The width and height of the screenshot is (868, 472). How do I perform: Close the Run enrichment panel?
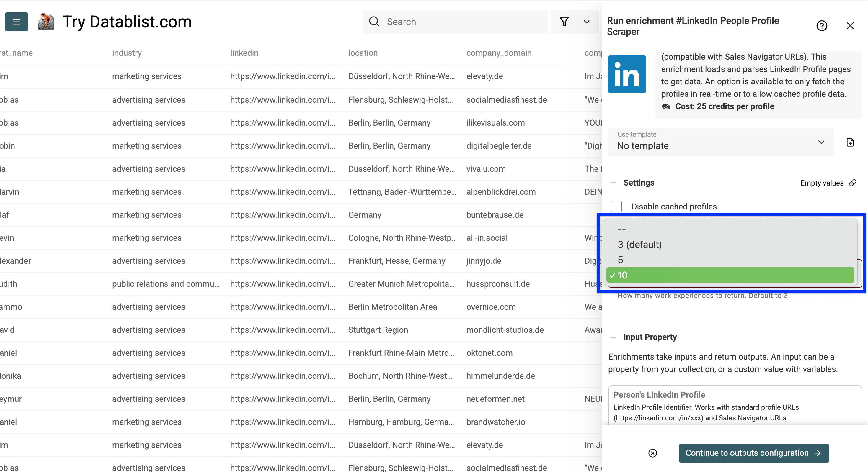pyautogui.click(x=851, y=25)
